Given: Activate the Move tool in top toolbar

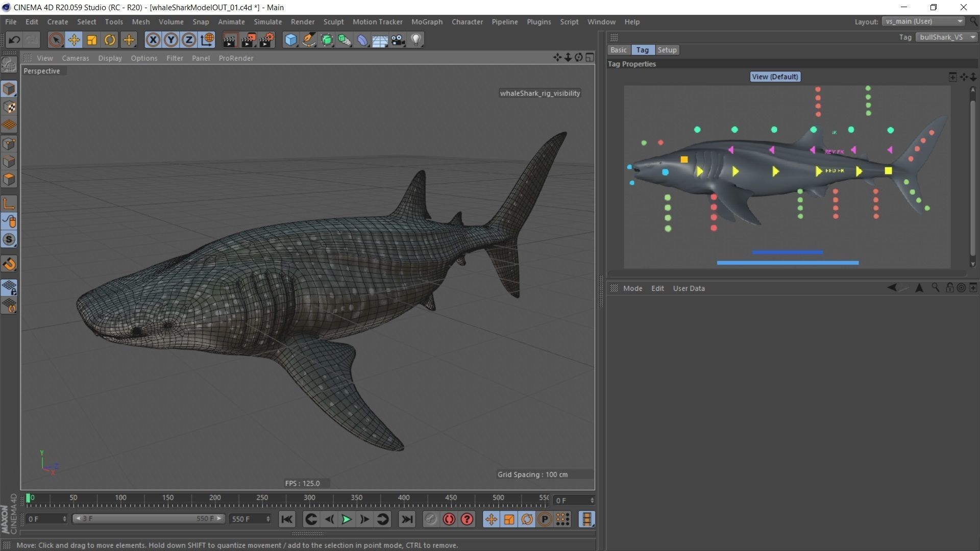Looking at the screenshot, I should pyautogui.click(x=74, y=40).
